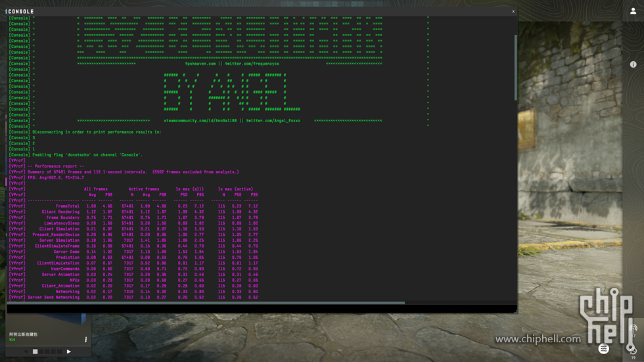644x362 pixels.
Task: Select the second carousel page dot
Action: pyautogui.click(x=41, y=351)
